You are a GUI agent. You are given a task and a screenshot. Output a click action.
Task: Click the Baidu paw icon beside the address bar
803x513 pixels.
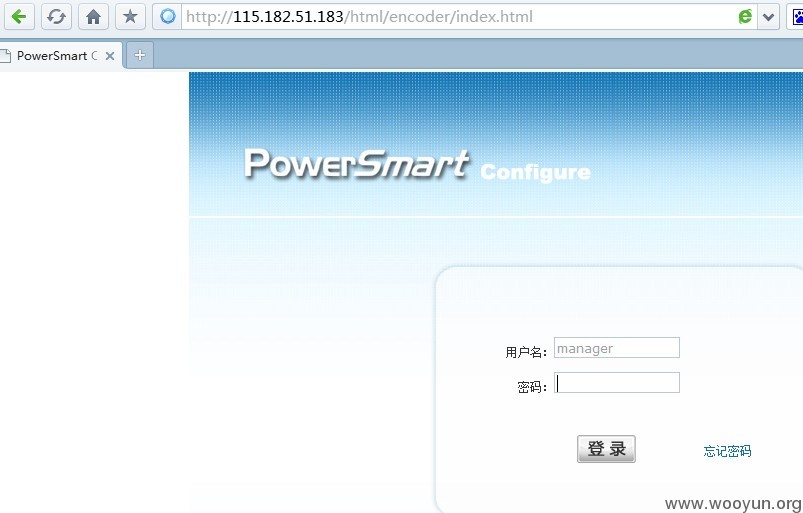click(797, 17)
